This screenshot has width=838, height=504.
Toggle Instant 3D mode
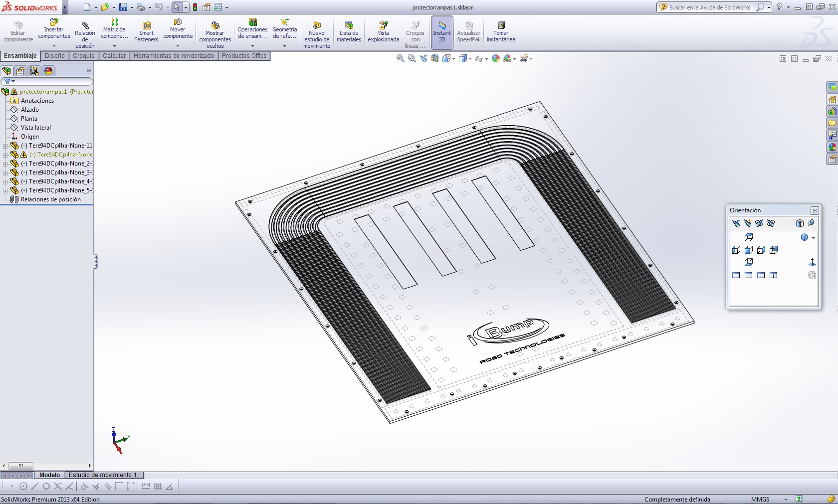pyautogui.click(x=442, y=32)
